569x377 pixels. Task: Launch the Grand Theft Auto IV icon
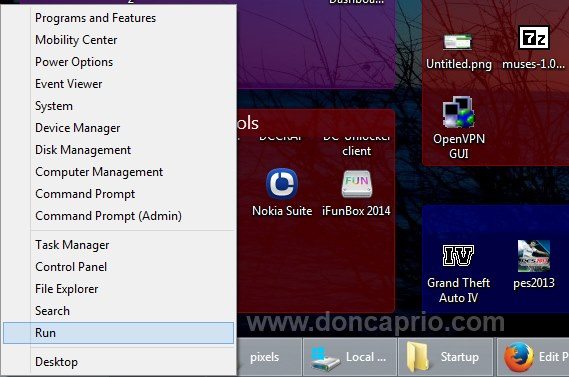pos(458,274)
